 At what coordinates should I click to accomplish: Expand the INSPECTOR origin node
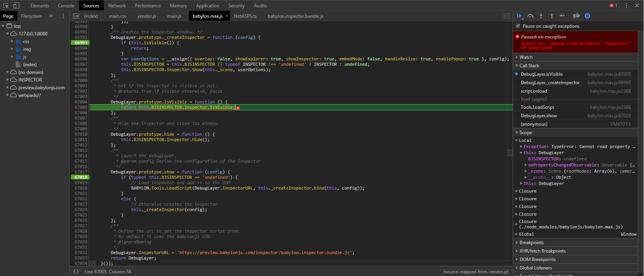pyautogui.click(x=7, y=80)
